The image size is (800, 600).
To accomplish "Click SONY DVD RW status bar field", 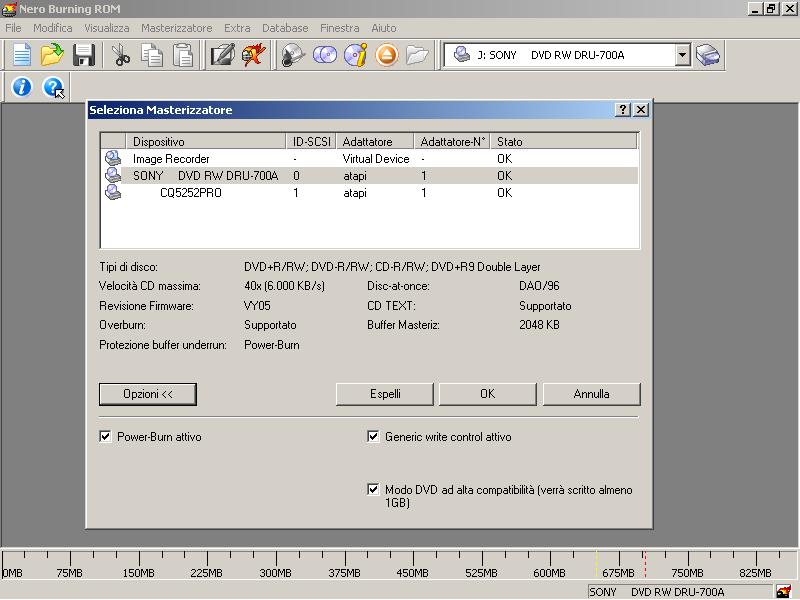I will [680, 592].
